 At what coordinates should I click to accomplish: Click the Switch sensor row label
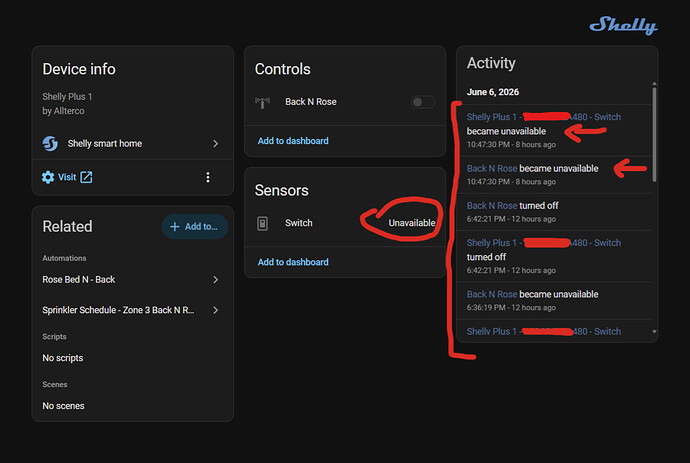(299, 223)
